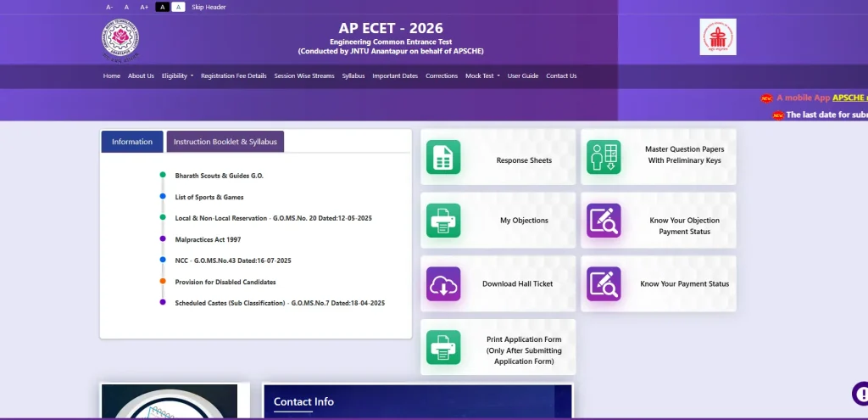
Task: Open List of Sports & Games link
Action: point(209,197)
